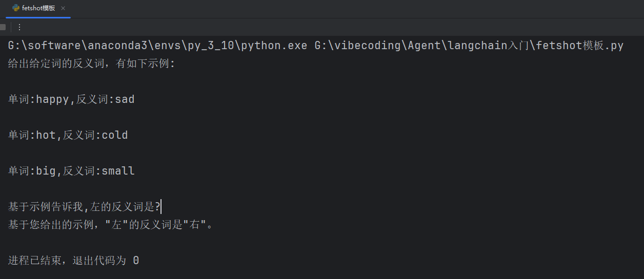
Task: Close the fetshot模板 run tab
Action: pos(63,9)
